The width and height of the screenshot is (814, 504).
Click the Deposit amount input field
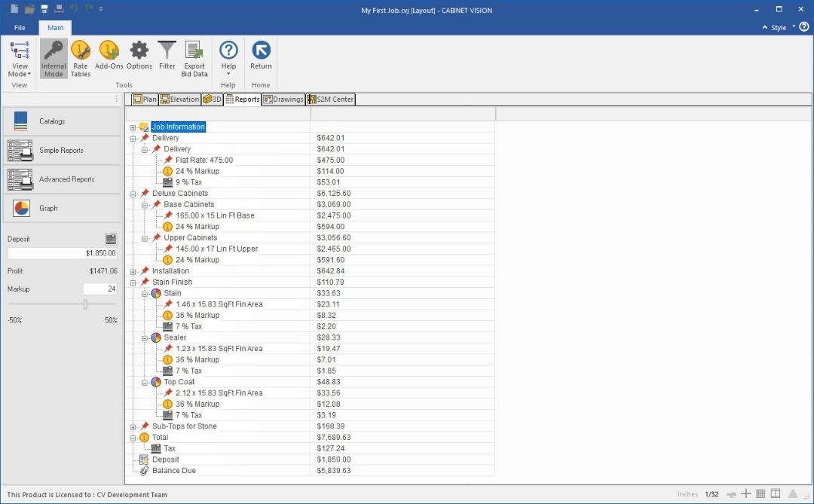point(62,253)
